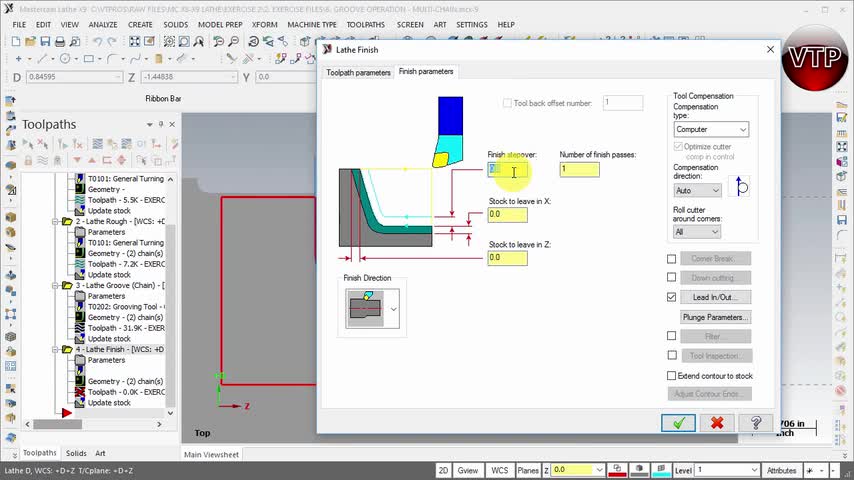
Task: Click the red move insert arrow down icon
Action: 77,160
